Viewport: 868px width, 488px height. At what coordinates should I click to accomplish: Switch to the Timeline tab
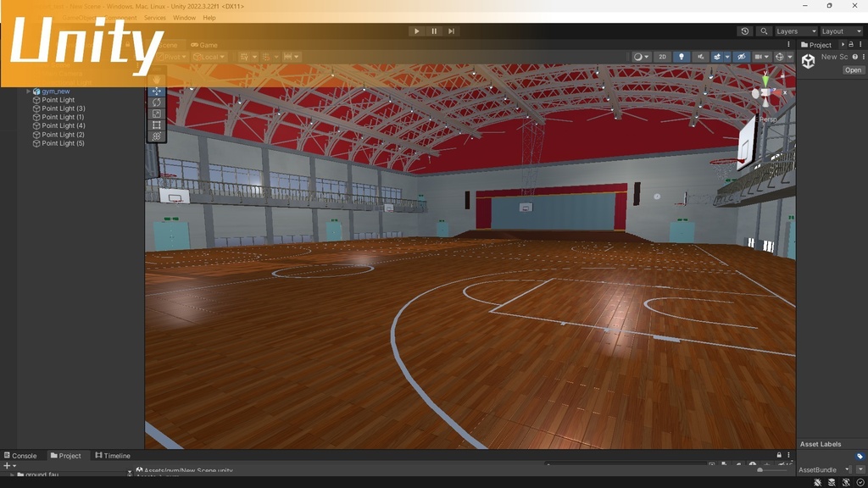[x=113, y=455]
